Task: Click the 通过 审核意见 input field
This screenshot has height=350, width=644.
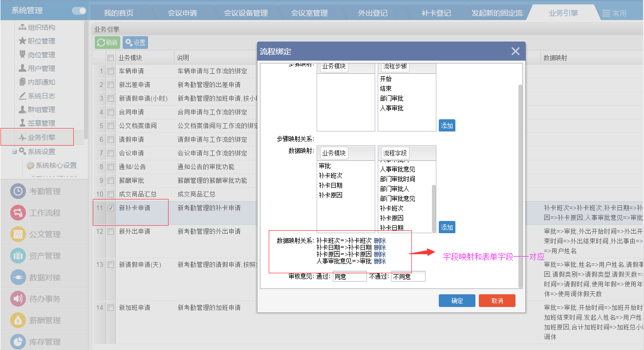Action: 349,277
